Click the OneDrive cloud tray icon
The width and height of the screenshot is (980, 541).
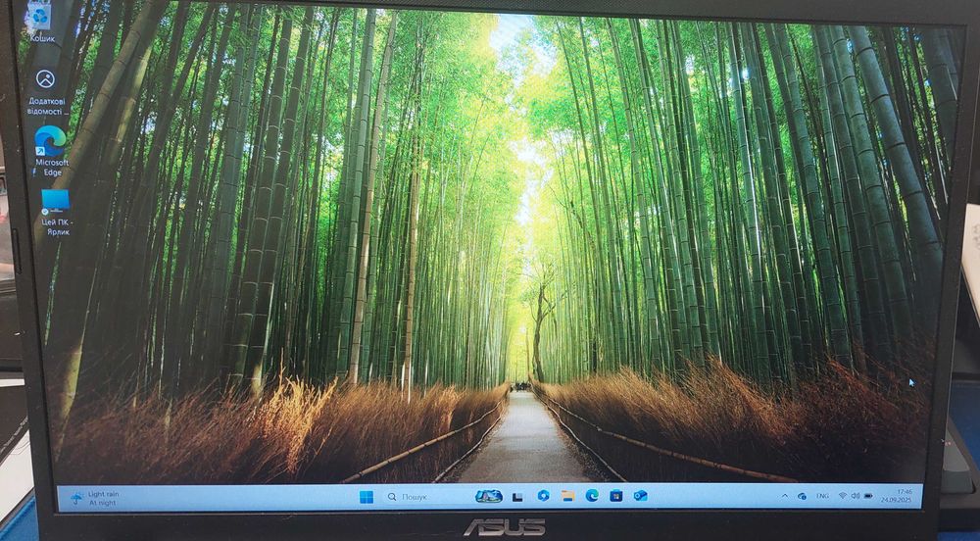(802, 496)
